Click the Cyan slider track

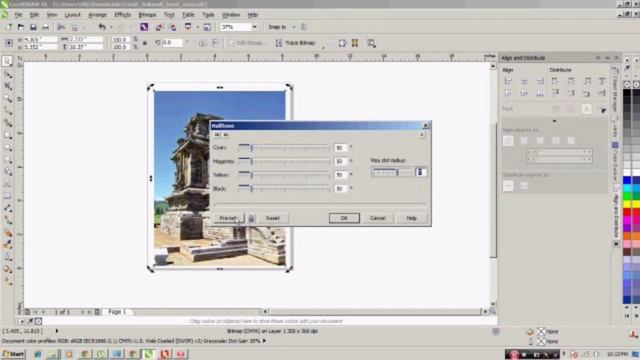[284, 148]
